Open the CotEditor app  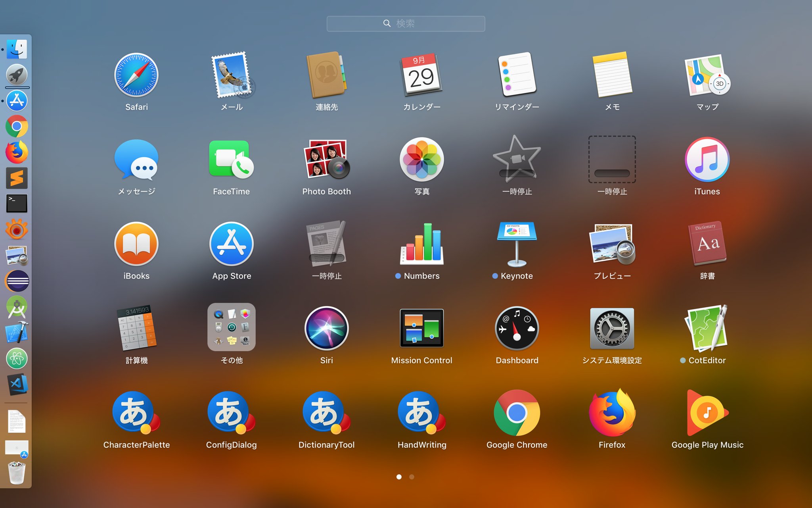click(707, 328)
